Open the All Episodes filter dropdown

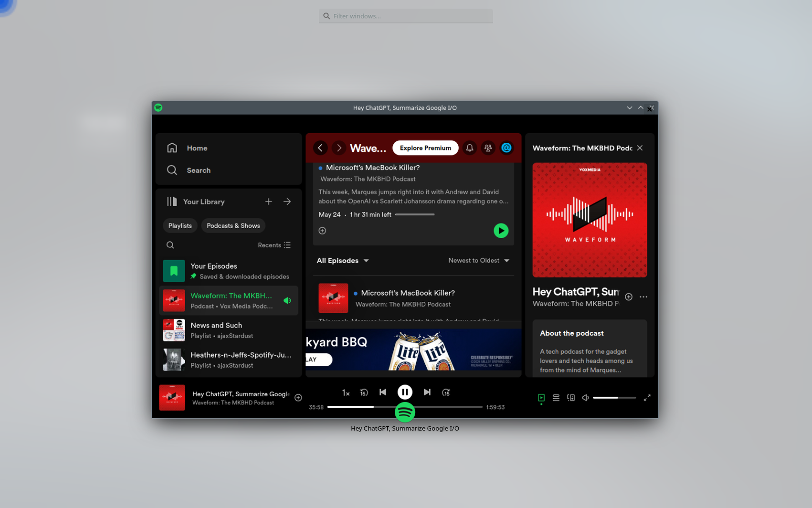pyautogui.click(x=343, y=261)
